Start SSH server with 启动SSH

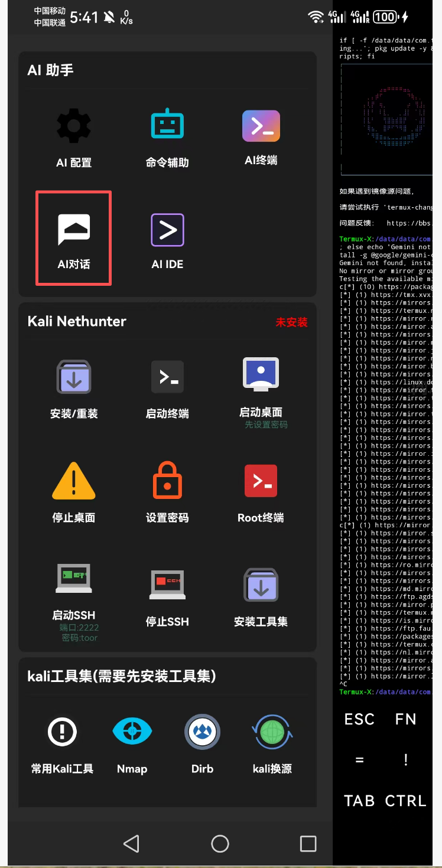(x=74, y=579)
